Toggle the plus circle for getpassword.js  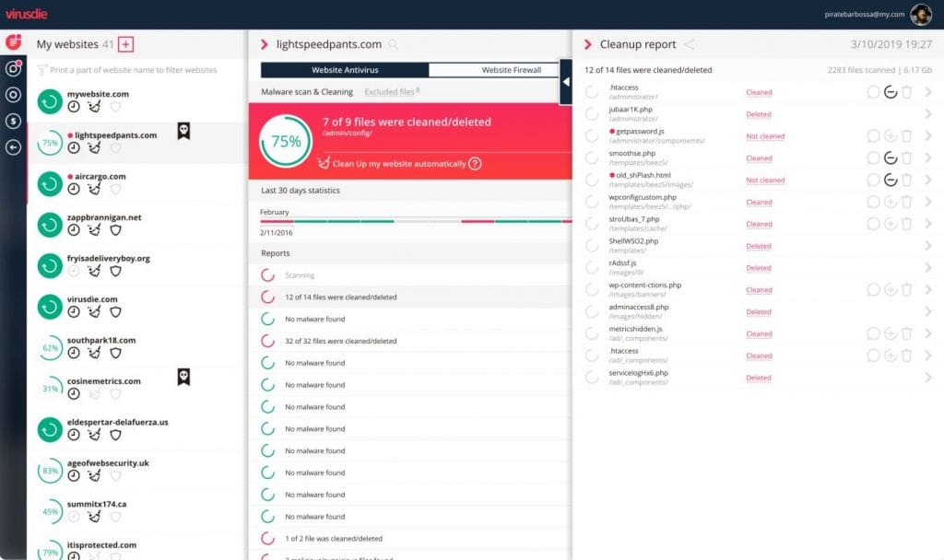coord(890,136)
